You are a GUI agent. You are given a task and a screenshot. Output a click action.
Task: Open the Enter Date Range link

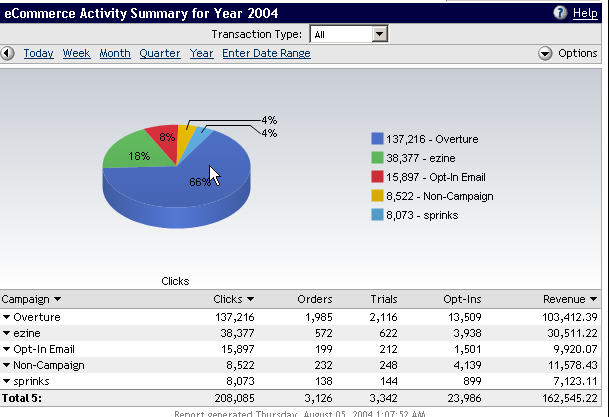coord(266,53)
